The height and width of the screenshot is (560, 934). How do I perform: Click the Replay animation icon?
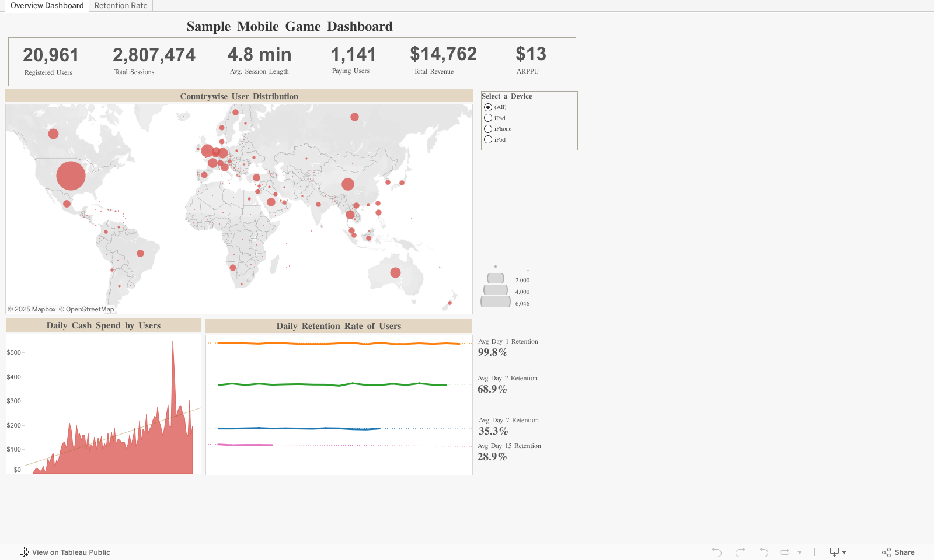click(785, 552)
